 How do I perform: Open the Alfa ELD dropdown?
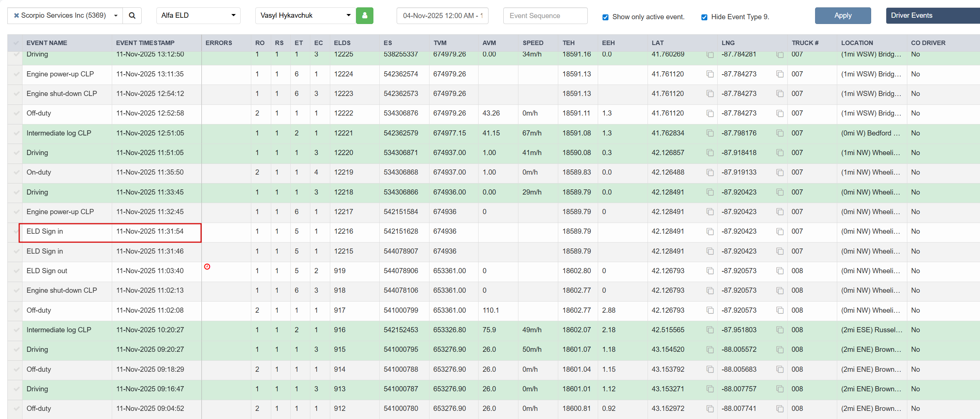(198, 16)
